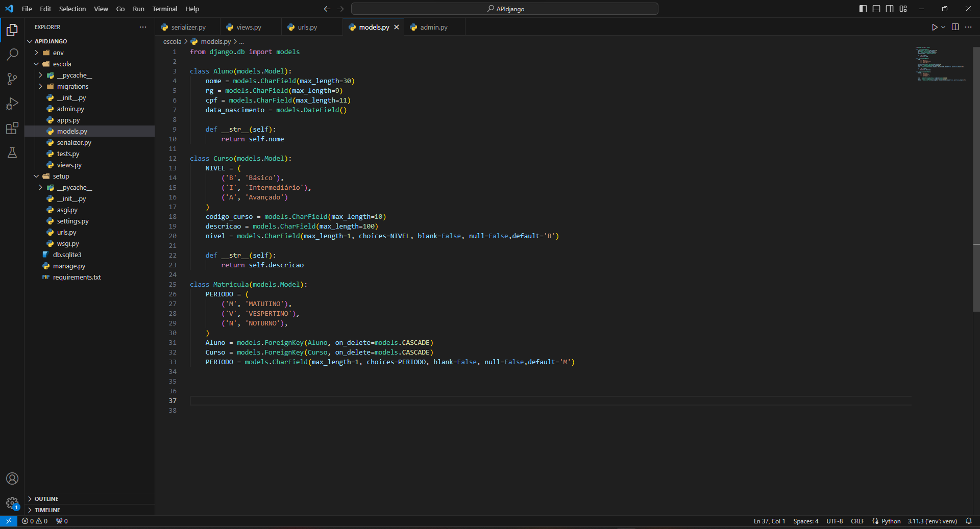Open the Accounts icon in activity bar
980x529 pixels.
click(x=12, y=478)
